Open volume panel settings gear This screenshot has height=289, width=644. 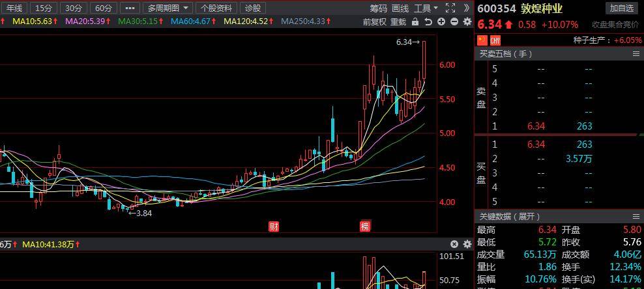point(467,245)
